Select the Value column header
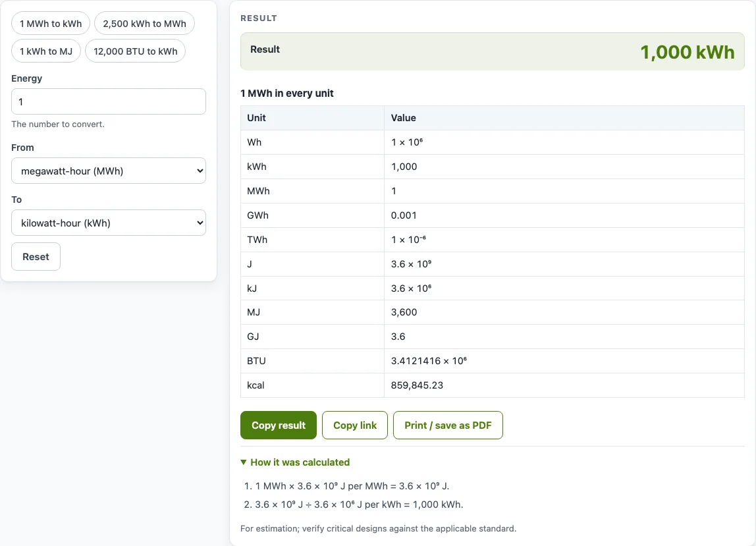756x546 pixels. pos(564,118)
